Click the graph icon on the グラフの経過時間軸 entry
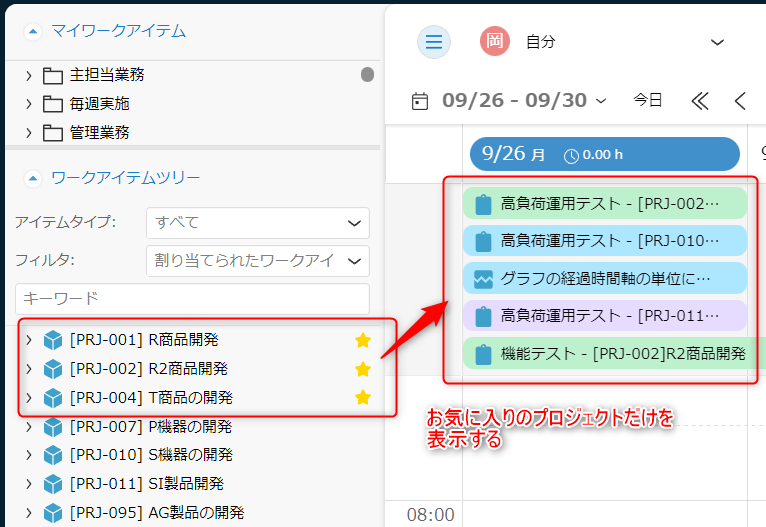766x527 pixels. (x=483, y=279)
